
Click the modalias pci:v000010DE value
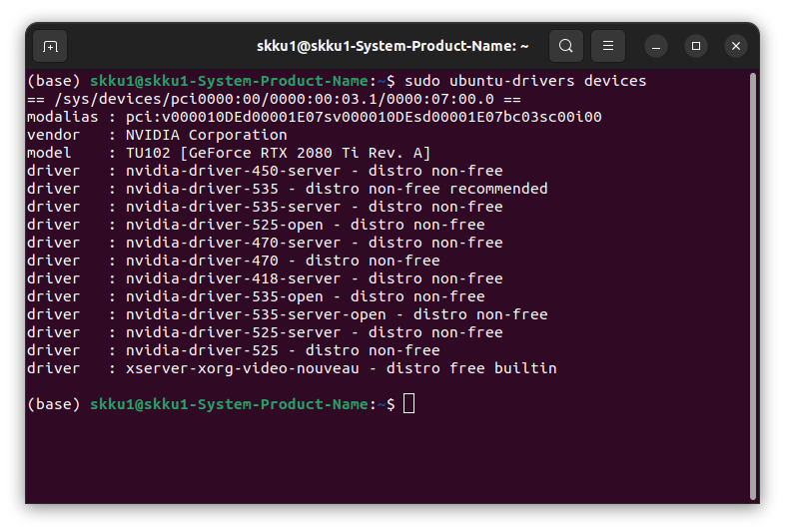point(364,117)
